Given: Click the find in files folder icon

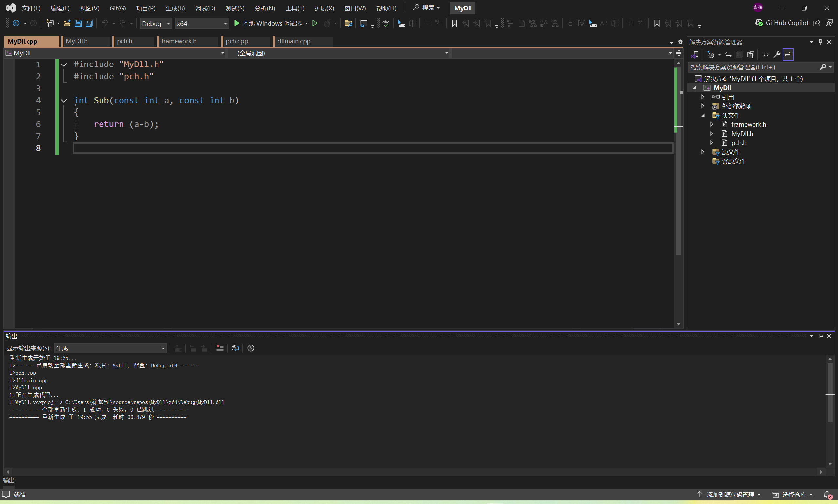Looking at the screenshot, I should (348, 23).
